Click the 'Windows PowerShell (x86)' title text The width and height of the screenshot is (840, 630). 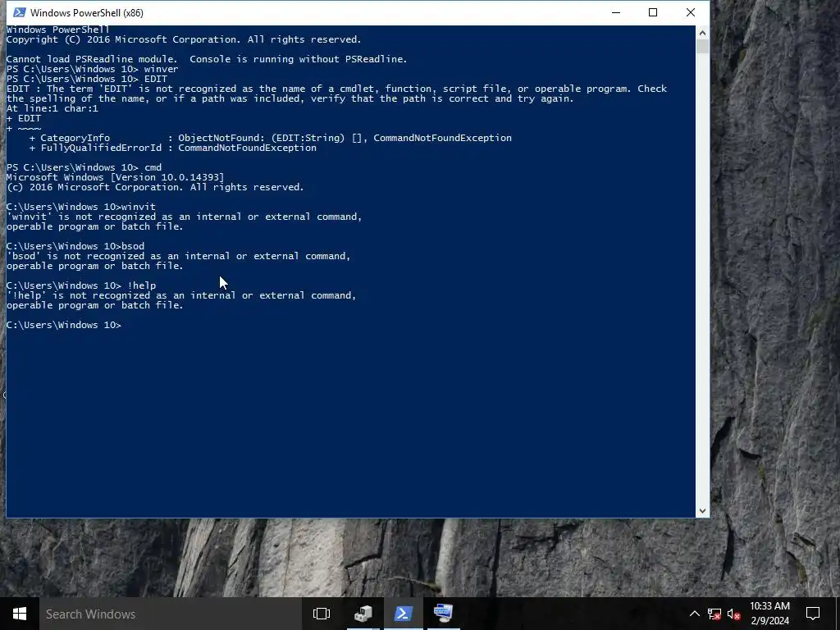click(87, 13)
